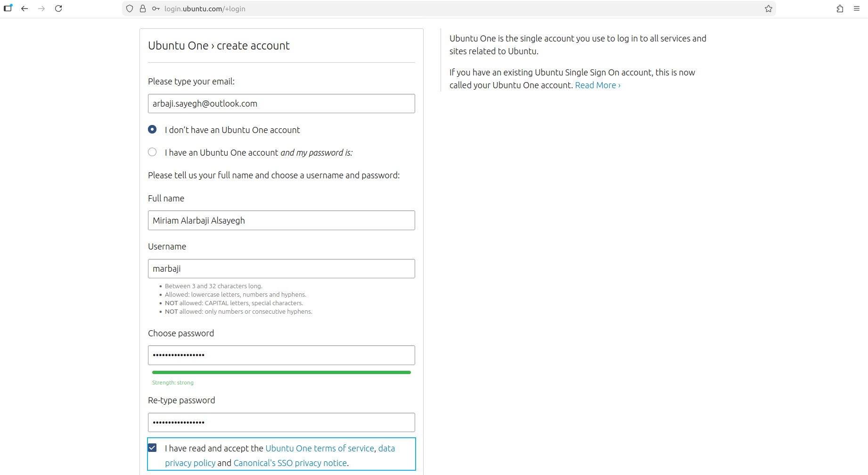This screenshot has width=868, height=475.
Task: Click the site security padlock icon
Action: (x=143, y=8)
